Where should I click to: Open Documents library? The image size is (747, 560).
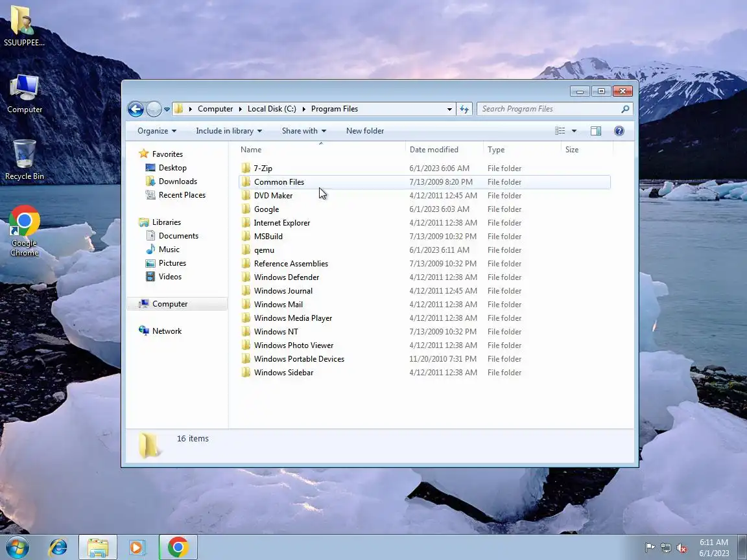[178, 236]
